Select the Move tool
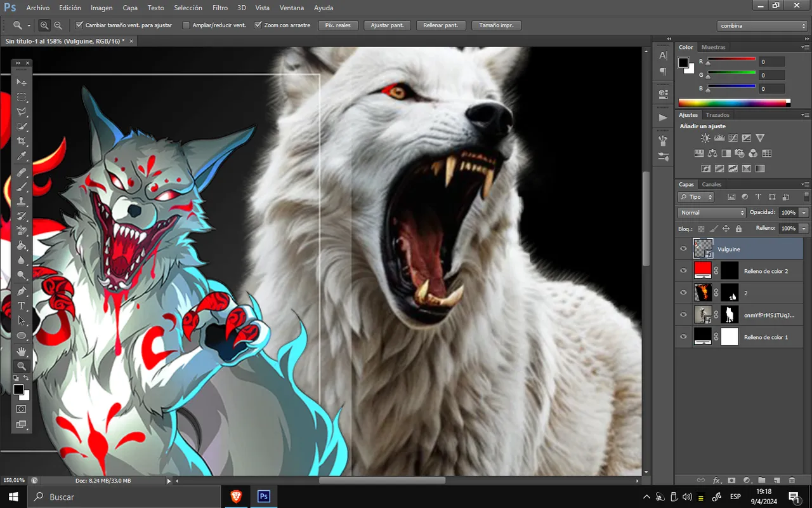Image resolution: width=812 pixels, height=508 pixels. pyautogui.click(x=22, y=82)
